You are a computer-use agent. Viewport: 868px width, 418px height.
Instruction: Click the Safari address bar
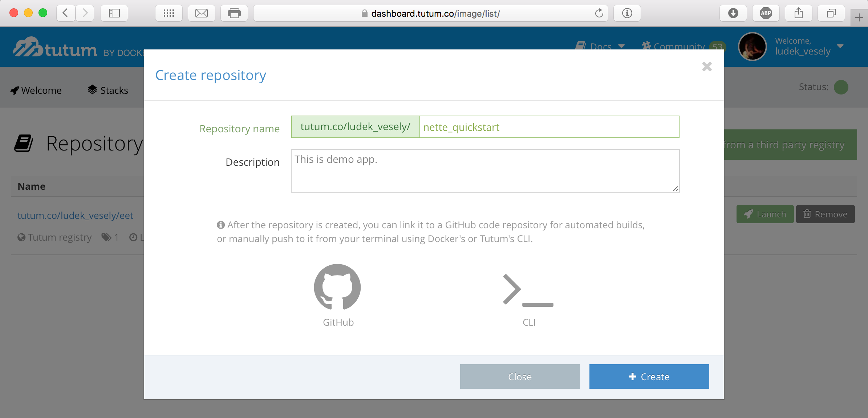[x=430, y=13]
